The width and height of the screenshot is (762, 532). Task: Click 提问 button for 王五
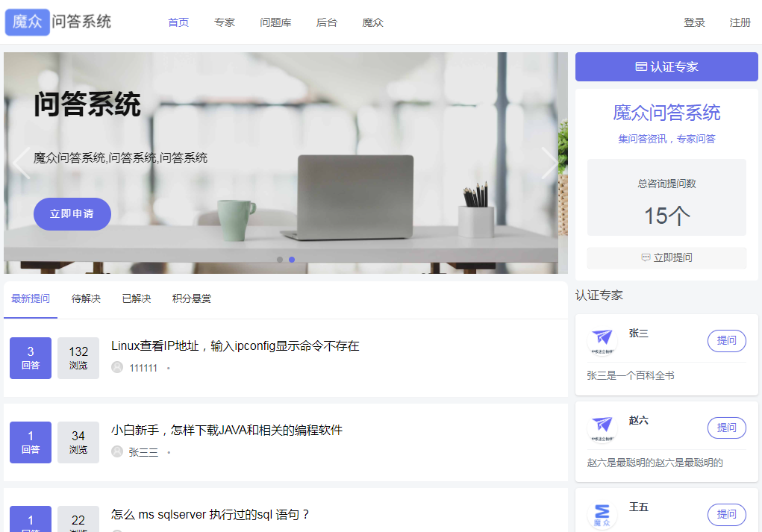pyautogui.click(x=726, y=515)
